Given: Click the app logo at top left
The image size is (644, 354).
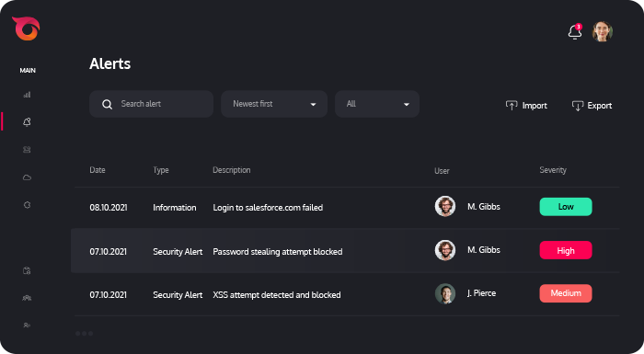Looking at the screenshot, I should (x=26, y=29).
